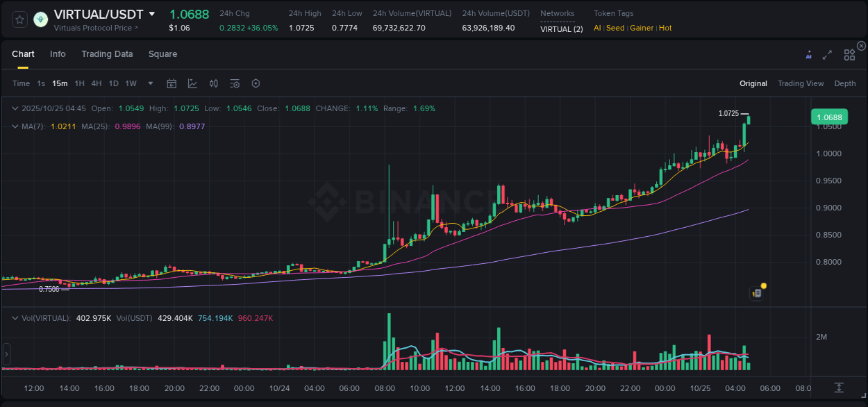Expand the extra timeframes dropdown arrow
This screenshot has height=407, width=868.
coord(149,83)
